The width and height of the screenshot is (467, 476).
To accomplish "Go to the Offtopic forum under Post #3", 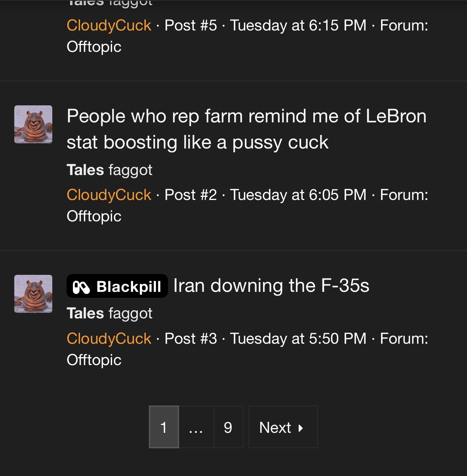I will tap(94, 360).
